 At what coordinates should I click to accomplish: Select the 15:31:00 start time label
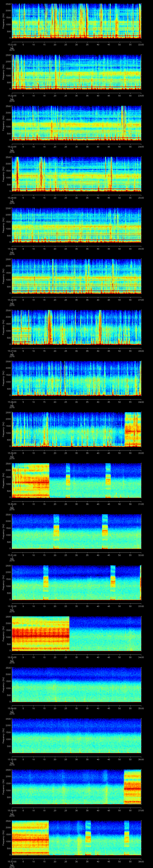point(12,555)
